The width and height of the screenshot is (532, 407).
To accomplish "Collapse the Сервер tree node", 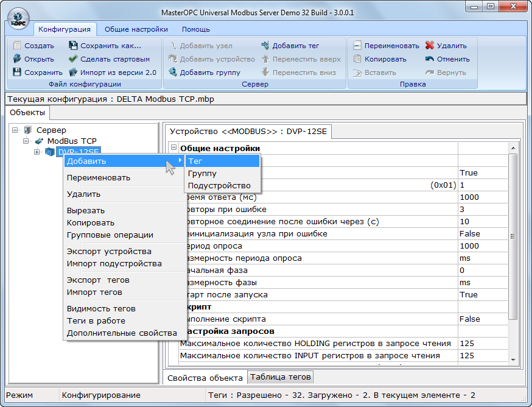I will (x=15, y=130).
